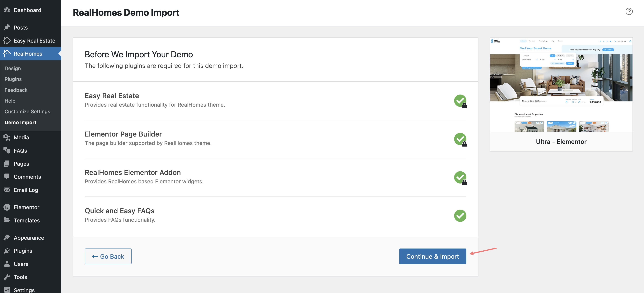This screenshot has height=293, width=644.
Task: Click the Quick and Easy FAQs title
Action: [x=119, y=211]
